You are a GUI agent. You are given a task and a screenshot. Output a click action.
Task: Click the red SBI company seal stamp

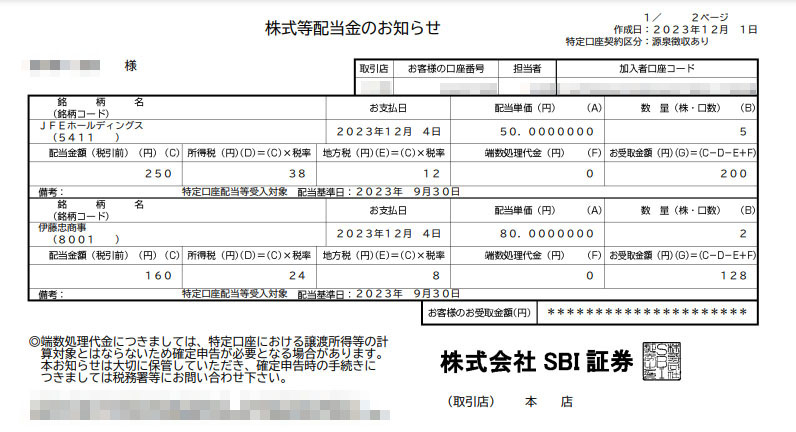pyautogui.click(x=664, y=363)
